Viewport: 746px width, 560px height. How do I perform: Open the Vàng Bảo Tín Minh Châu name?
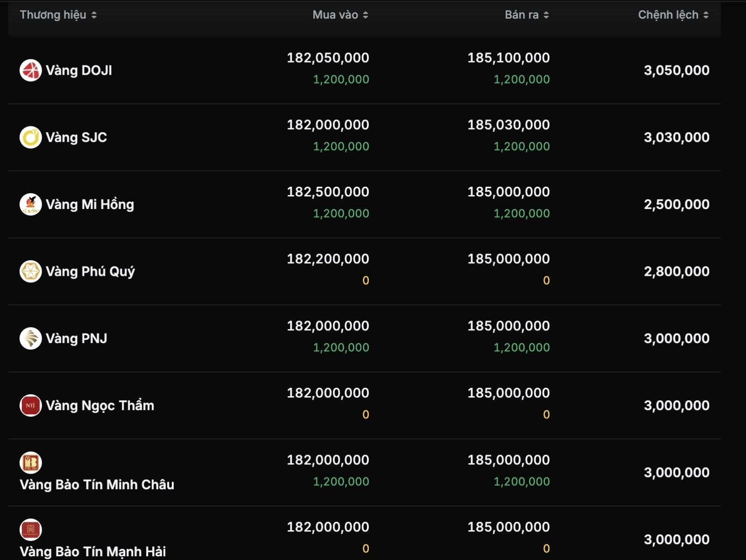pos(97,484)
